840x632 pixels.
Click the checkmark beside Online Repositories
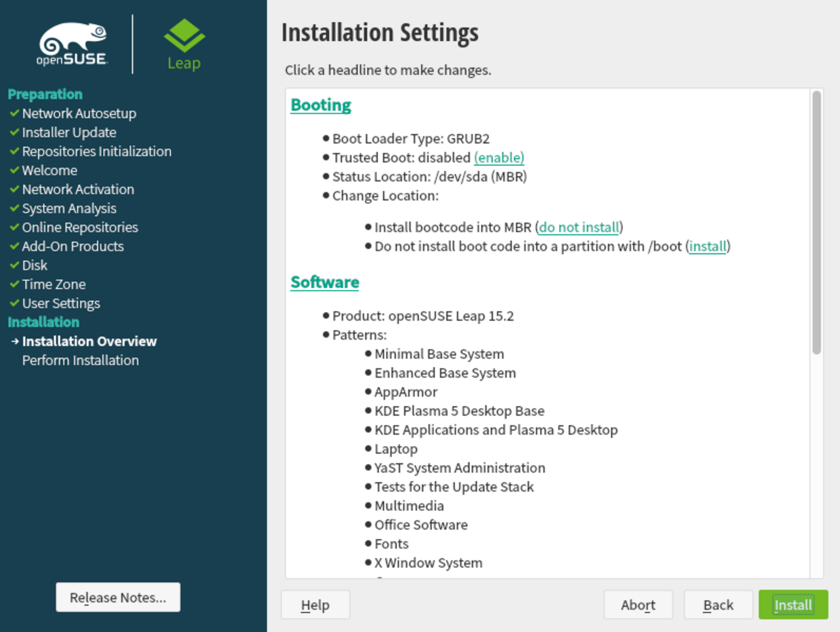(14, 227)
